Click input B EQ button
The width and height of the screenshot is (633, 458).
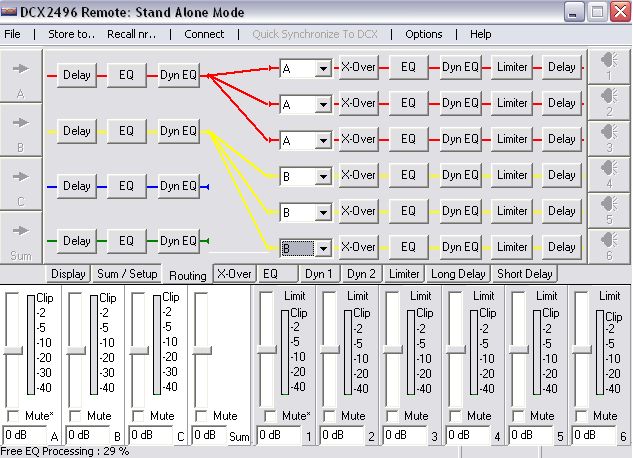[126, 131]
